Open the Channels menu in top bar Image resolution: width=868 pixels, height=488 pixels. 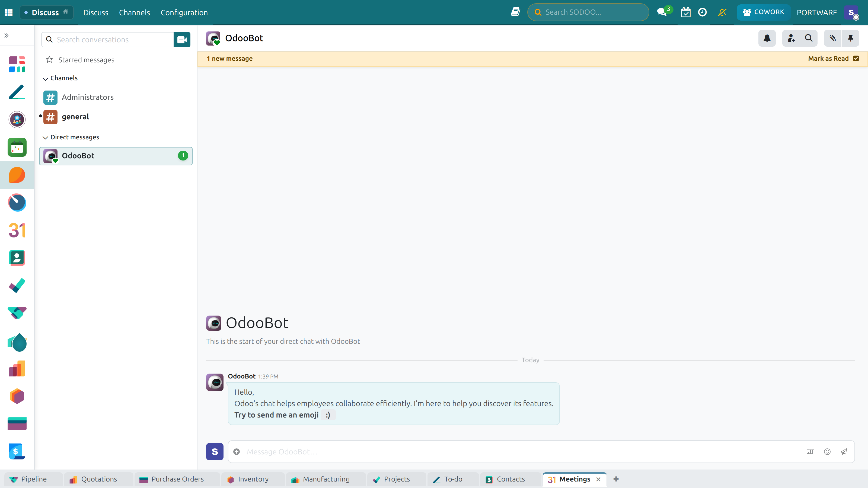135,12
